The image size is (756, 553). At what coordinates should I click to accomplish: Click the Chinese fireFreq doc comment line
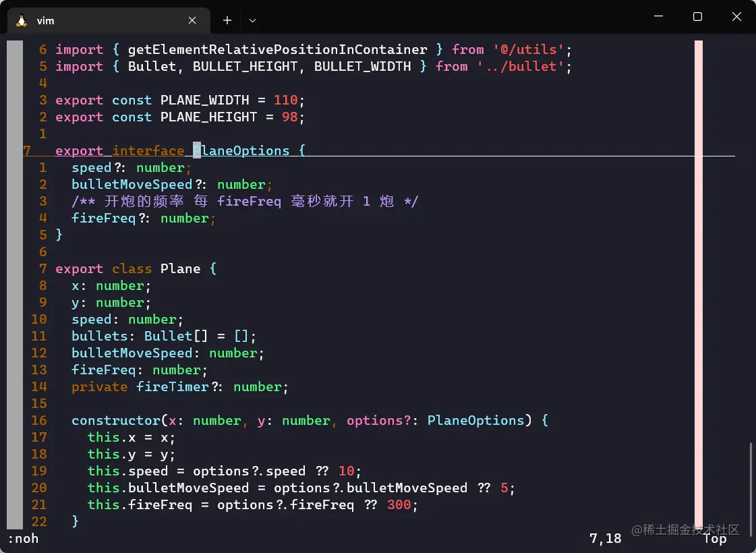[245, 201]
